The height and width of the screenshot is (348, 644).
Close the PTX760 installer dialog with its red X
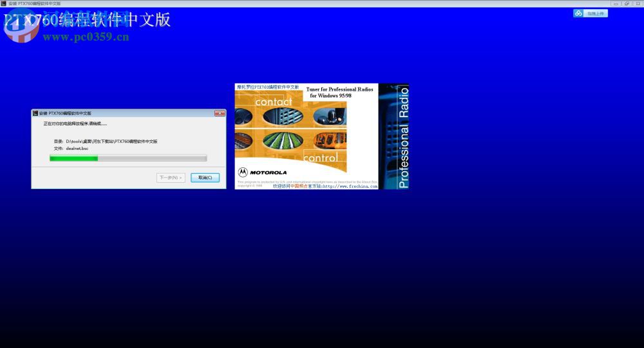[x=220, y=113]
